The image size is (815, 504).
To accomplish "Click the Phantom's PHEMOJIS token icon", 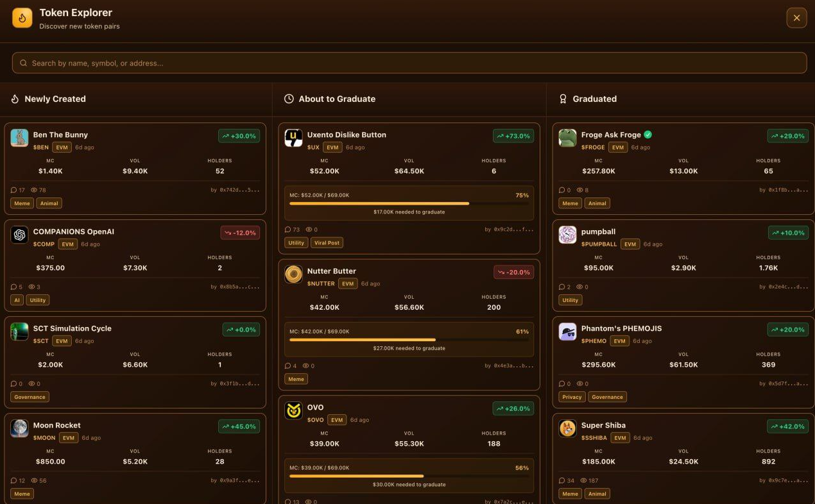I will (x=567, y=332).
